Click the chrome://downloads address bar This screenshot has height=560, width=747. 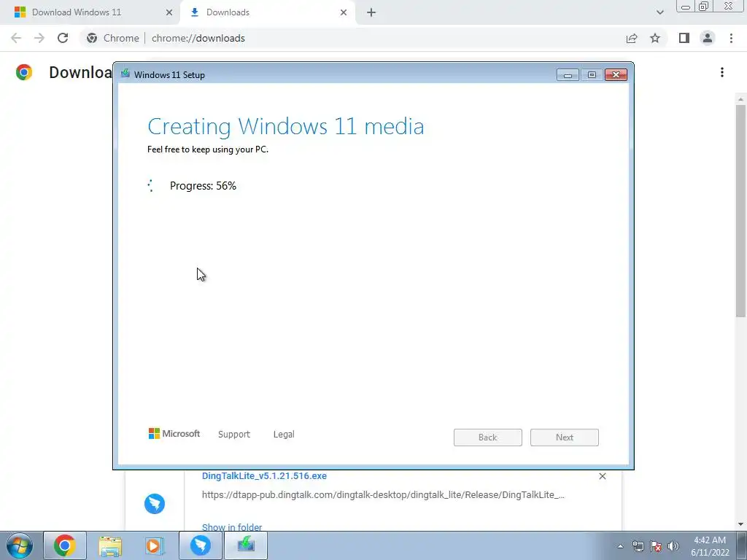pyautogui.click(x=352, y=38)
